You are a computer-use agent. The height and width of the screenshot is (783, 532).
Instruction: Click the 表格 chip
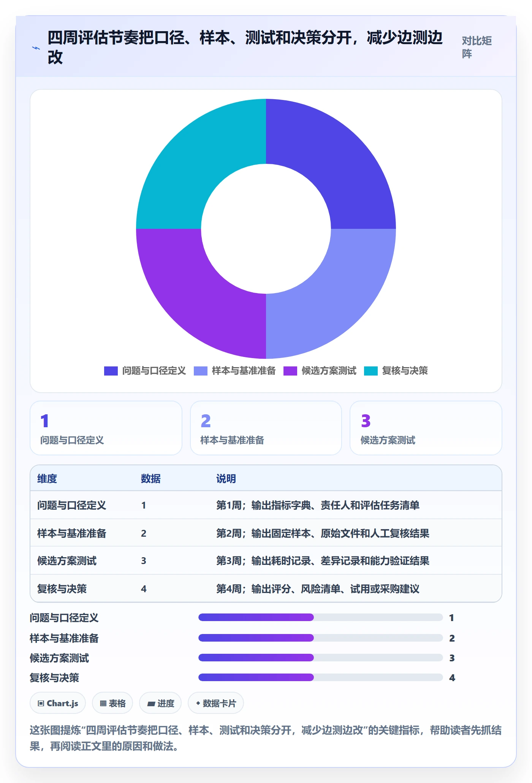tap(112, 703)
